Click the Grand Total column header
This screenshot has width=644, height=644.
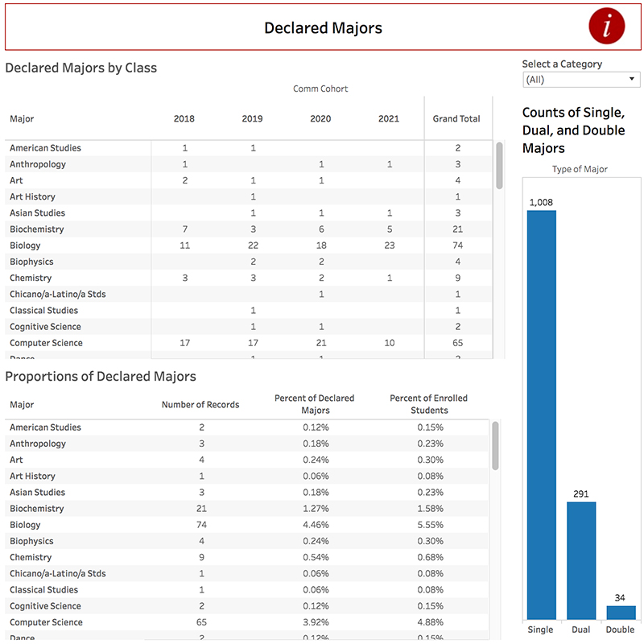pos(457,118)
